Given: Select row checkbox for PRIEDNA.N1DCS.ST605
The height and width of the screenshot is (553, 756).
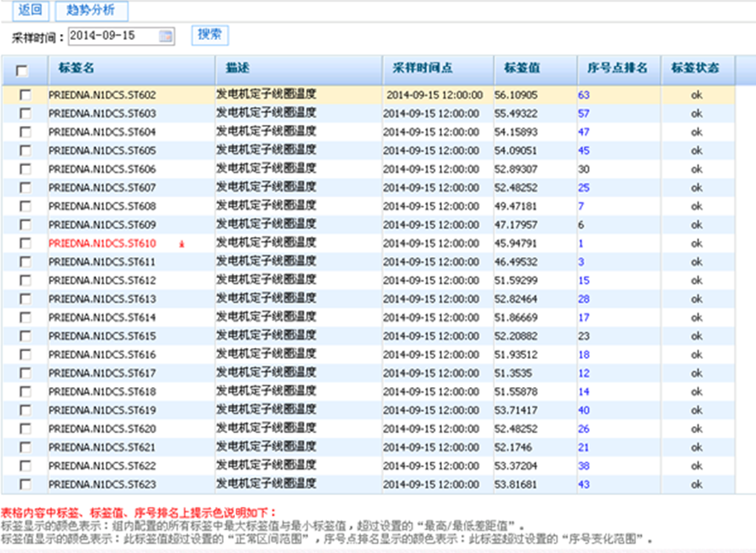Looking at the screenshot, I should pos(25,151).
